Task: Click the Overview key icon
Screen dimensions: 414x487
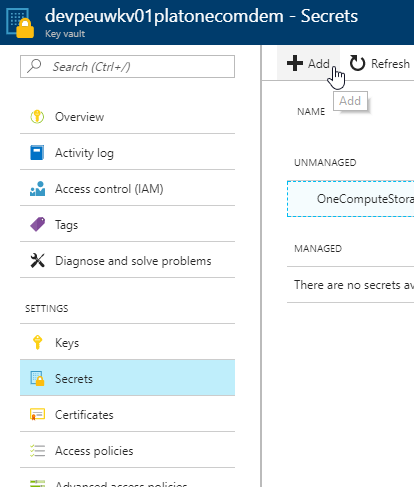Action: (37, 117)
